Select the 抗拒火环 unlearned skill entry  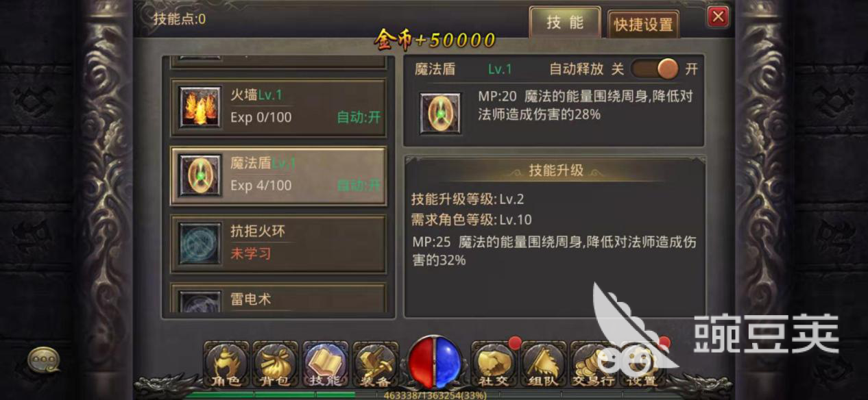[278, 243]
